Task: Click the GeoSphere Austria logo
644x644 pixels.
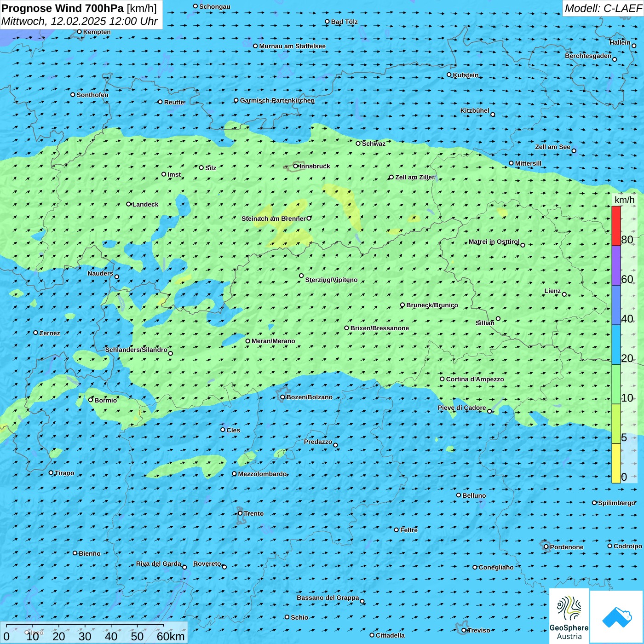Action: click(x=569, y=615)
